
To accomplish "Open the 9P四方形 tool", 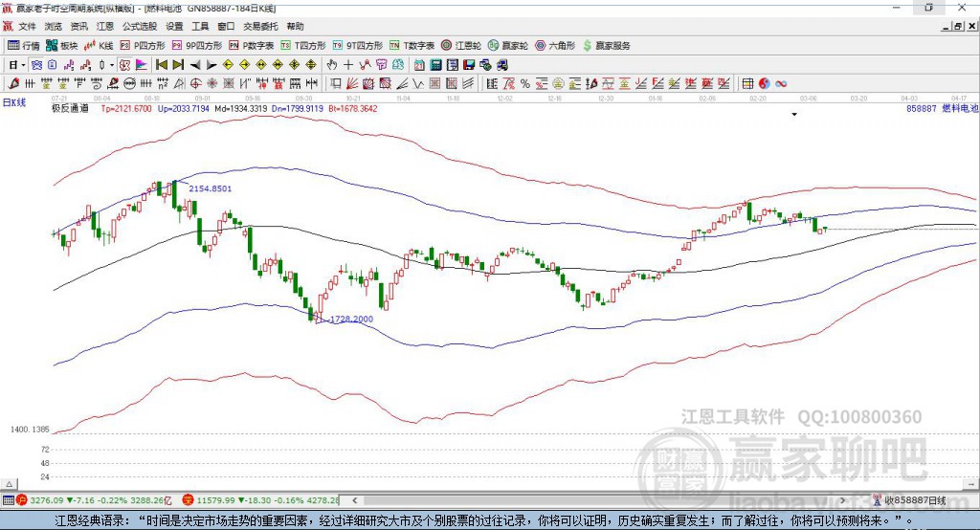I will tap(197, 46).
